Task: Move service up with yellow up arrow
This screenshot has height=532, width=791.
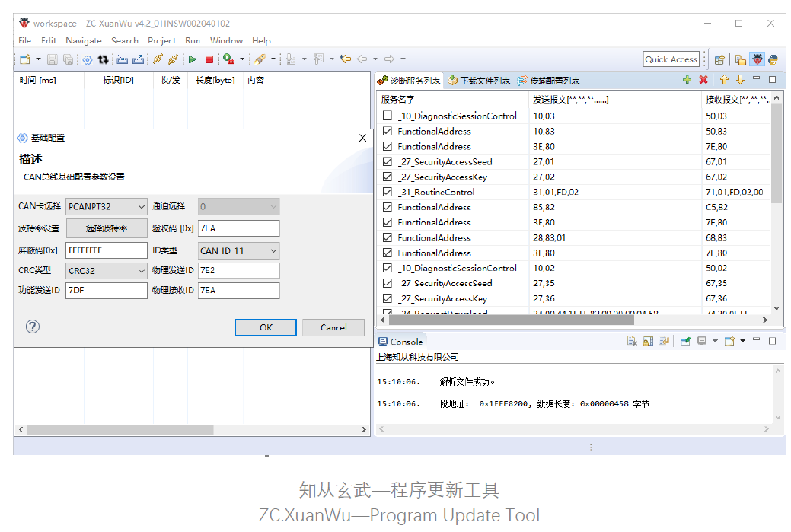Action: click(x=724, y=80)
